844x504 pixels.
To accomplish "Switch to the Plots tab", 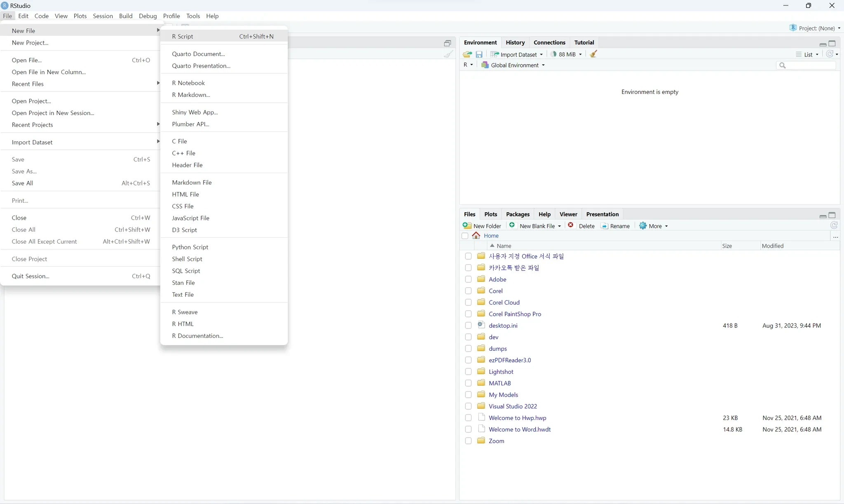I will 490,214.
